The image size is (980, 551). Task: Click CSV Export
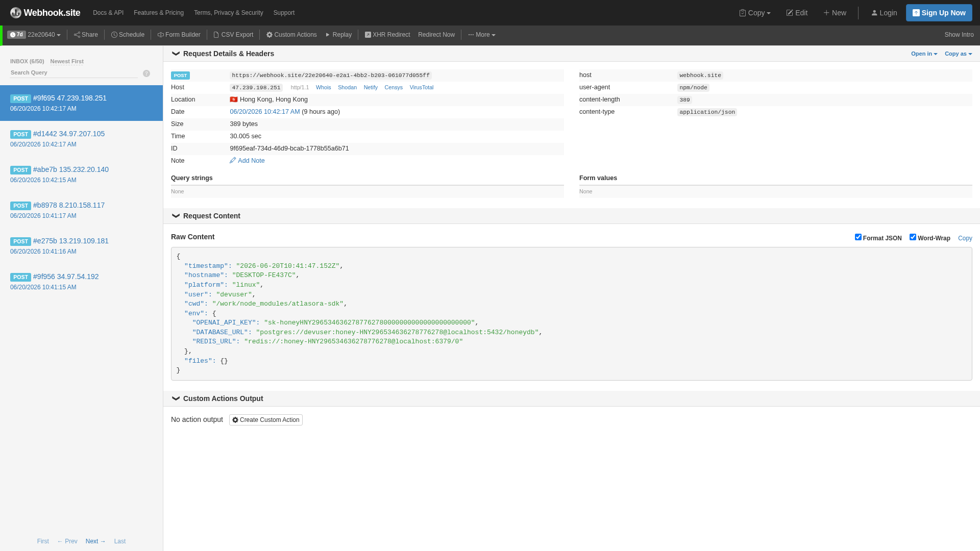coord(233,35)
